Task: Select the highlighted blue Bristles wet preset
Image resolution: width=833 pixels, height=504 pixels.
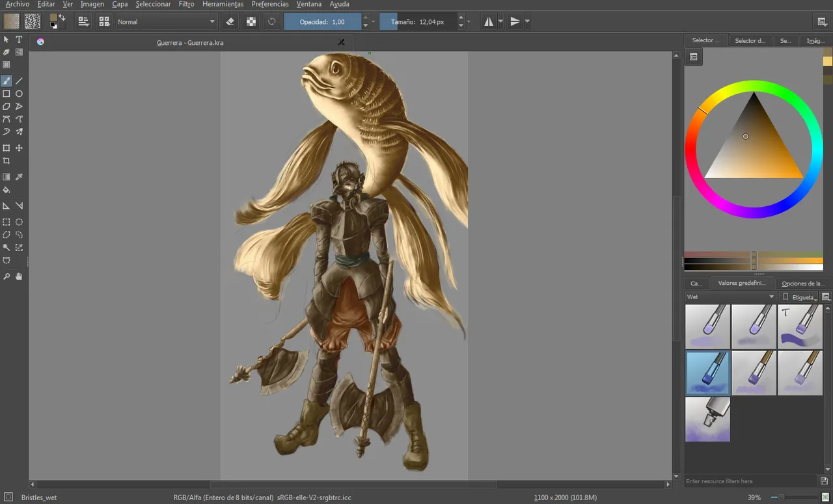Action: point(707,373)
